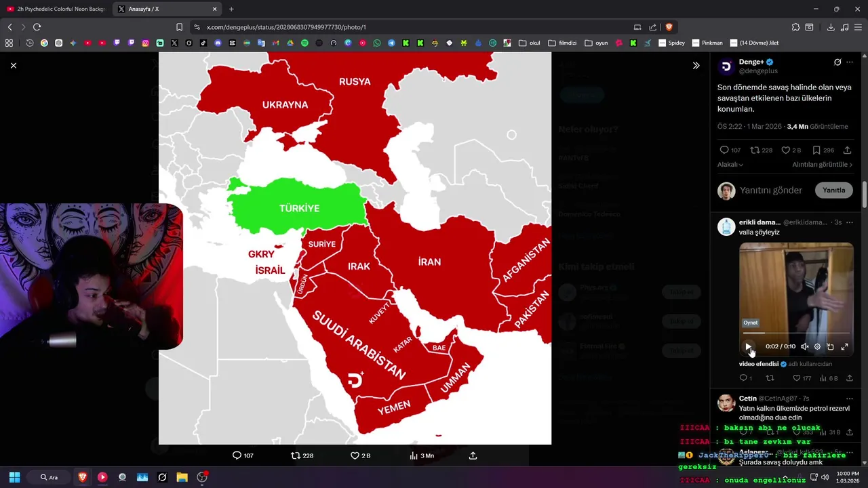Open the Pinkman bookmark

click(x=707, y=43)
